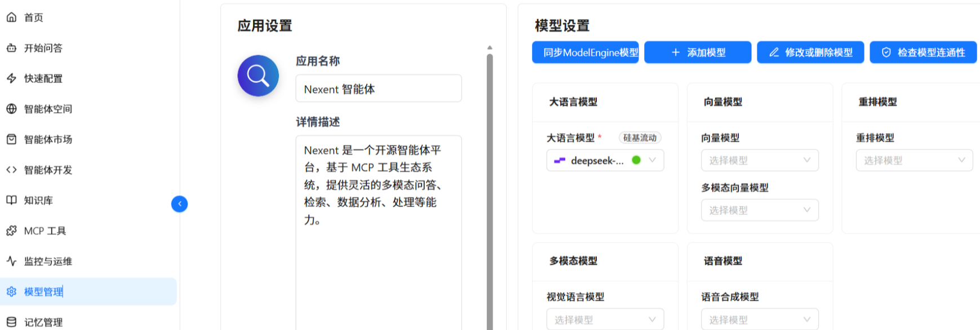980x330 pixels.
Task: Go to 开始问答 menu item
Action: (x=88, y=48)
